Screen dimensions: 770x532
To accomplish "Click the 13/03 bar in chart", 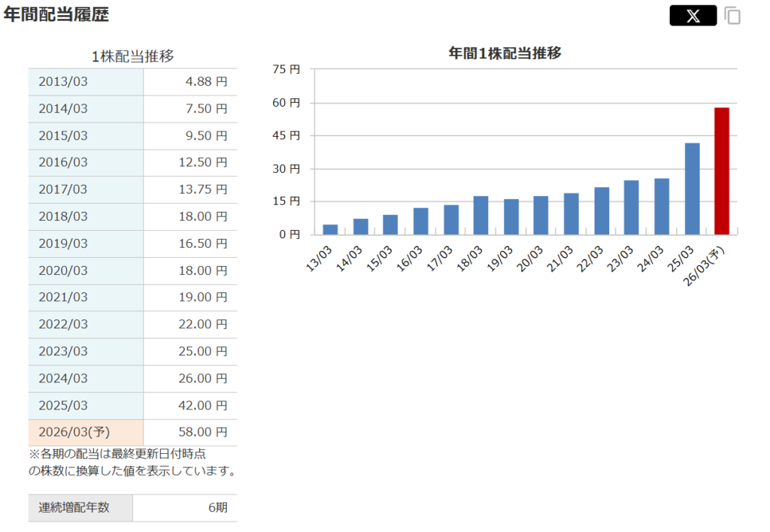I will (330, 229).
